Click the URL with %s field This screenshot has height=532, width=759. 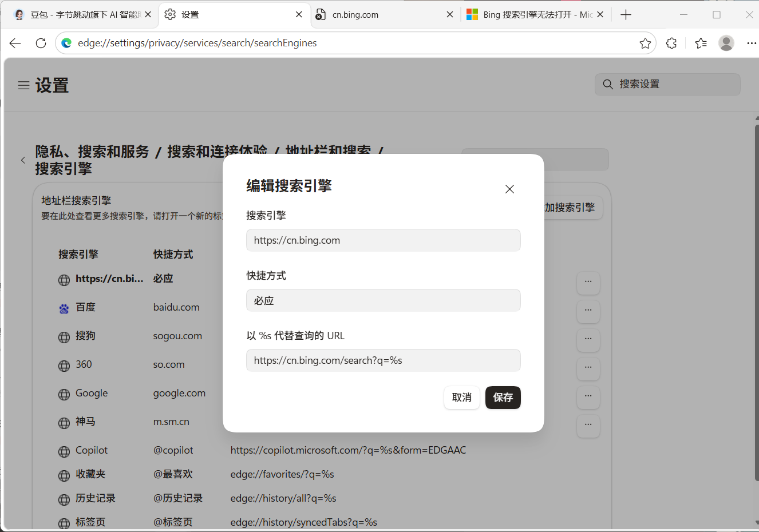coord(383,360)
